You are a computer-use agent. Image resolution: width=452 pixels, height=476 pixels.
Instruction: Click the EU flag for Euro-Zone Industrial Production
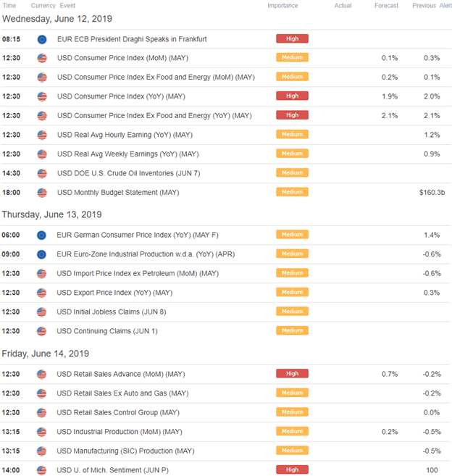pos(41,254)
